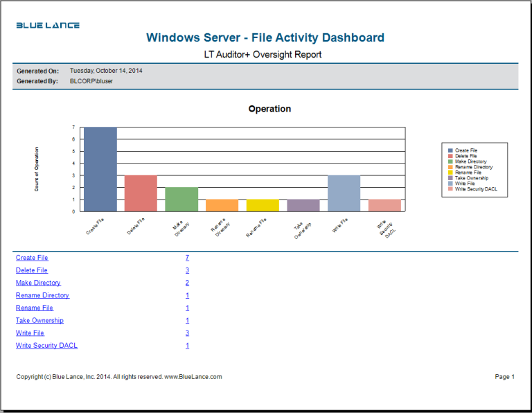Screen dimensions: 532x413
Task: Select the light blue Write File bar
Action: pos(344,193)
